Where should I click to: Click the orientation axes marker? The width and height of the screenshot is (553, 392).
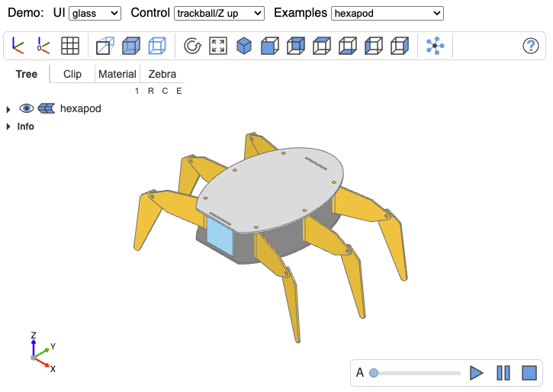click(43, 352)
